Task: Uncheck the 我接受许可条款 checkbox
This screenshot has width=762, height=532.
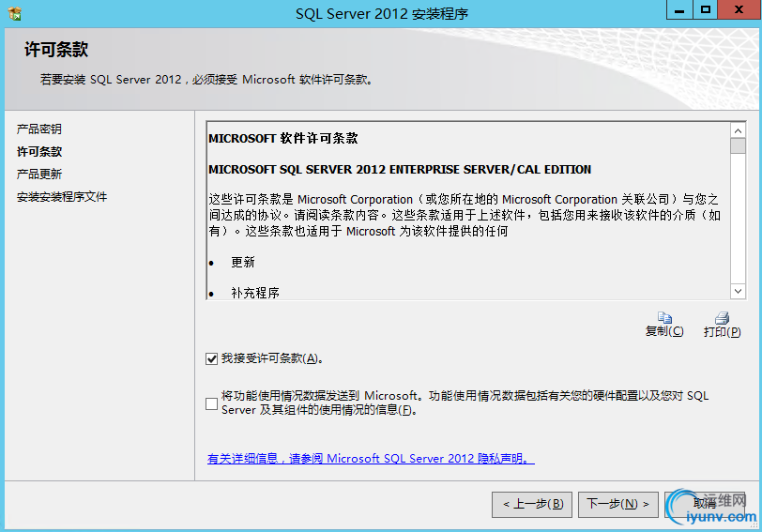Action: [x=211, y=359]
